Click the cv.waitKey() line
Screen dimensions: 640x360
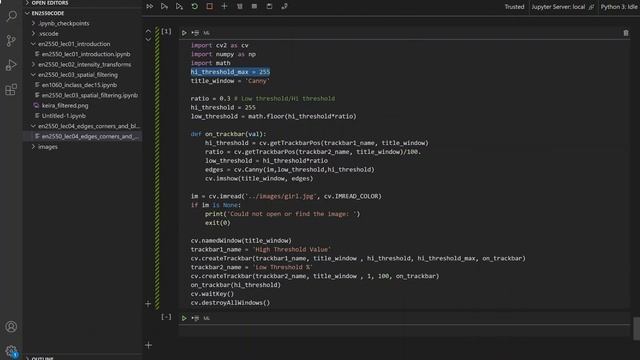click(212, 294)
